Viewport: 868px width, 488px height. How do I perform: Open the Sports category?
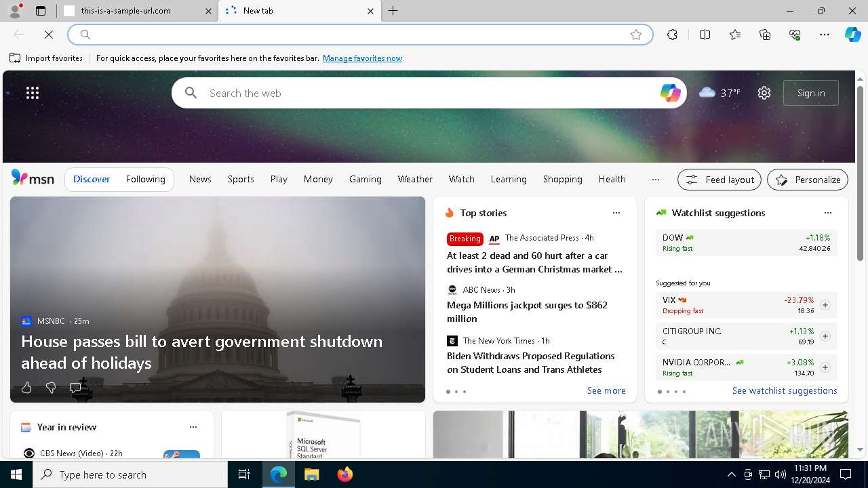pyautogui.click(x=241, y=179)
